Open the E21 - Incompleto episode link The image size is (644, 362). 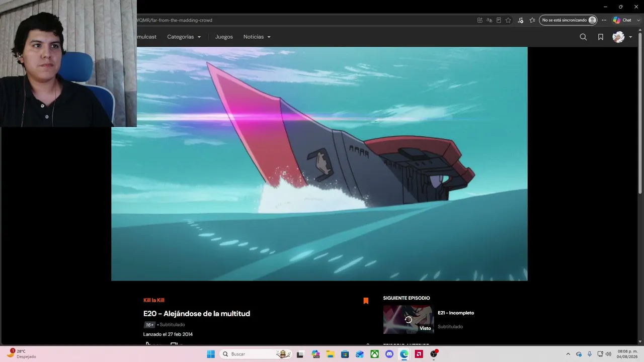click(456, 313)
